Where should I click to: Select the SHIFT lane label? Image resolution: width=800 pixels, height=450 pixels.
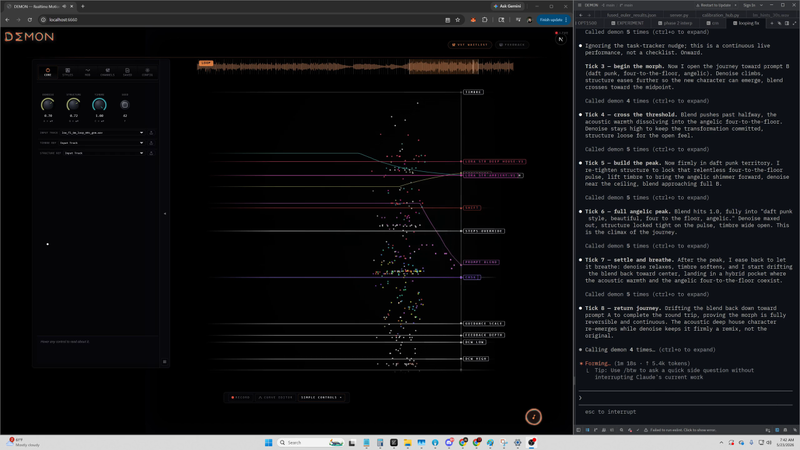coord(471,208)
